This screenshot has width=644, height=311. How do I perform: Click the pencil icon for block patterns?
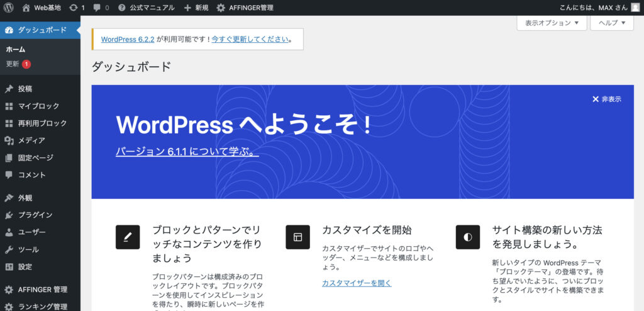tap(128, 237)
